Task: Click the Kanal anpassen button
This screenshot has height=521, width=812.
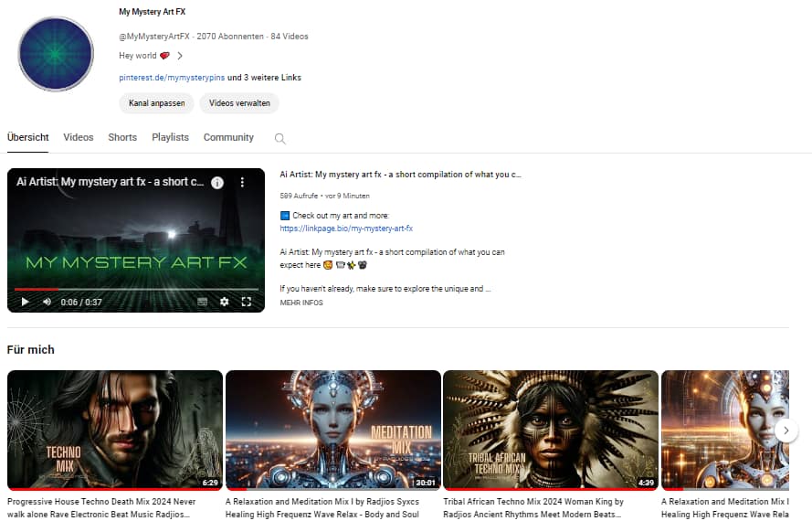Action: 156,103
